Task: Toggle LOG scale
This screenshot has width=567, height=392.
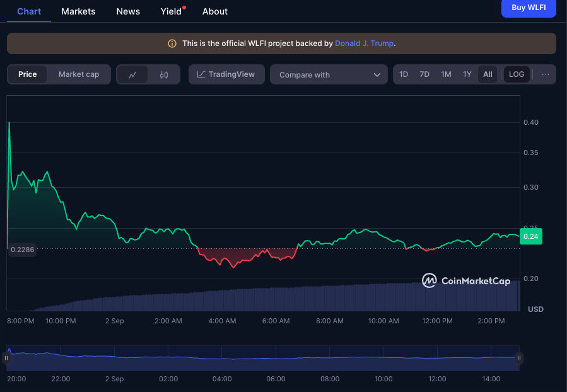Action: pos(517,74)
